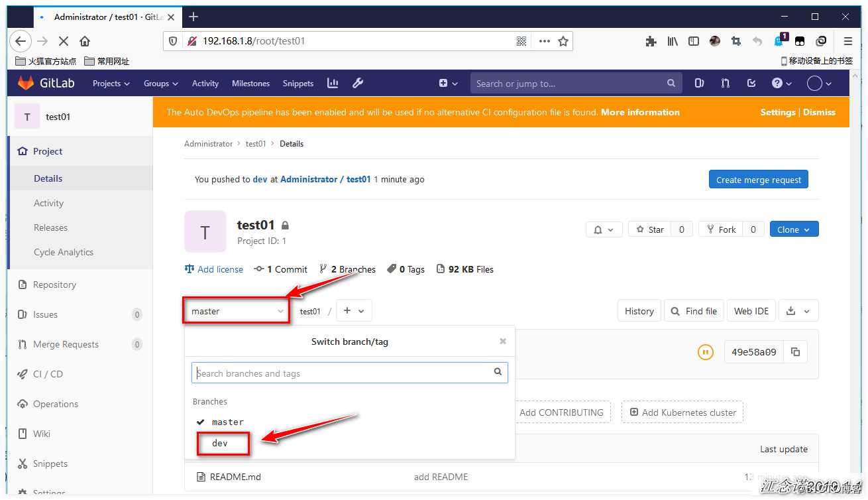Screen dimensions: 868x500
Task: Open the plus add-file dropdown
Action: point(354,311)
